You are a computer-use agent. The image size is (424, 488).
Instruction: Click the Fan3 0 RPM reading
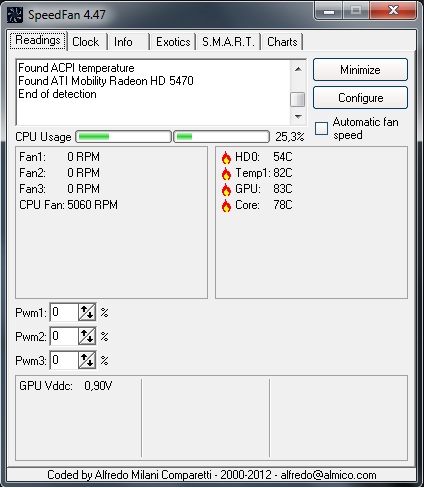click(59, 189)
